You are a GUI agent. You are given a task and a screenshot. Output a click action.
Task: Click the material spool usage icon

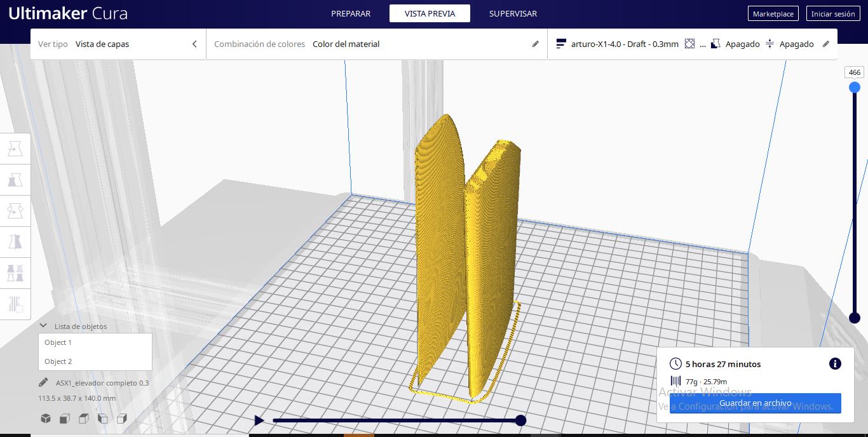click(x=675, y=381)
